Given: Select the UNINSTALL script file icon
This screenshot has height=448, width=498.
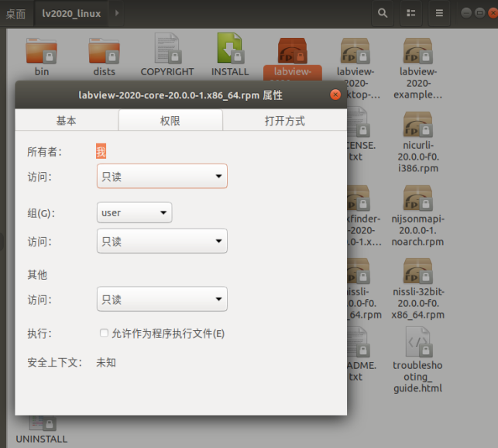Looking at the screenshot, I should (x=43, y=423).
